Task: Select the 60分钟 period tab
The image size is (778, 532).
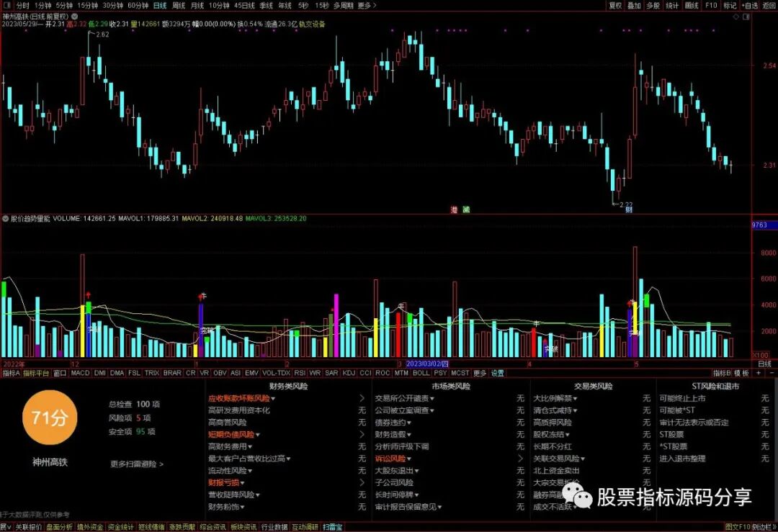Action: tap(138, 6)
